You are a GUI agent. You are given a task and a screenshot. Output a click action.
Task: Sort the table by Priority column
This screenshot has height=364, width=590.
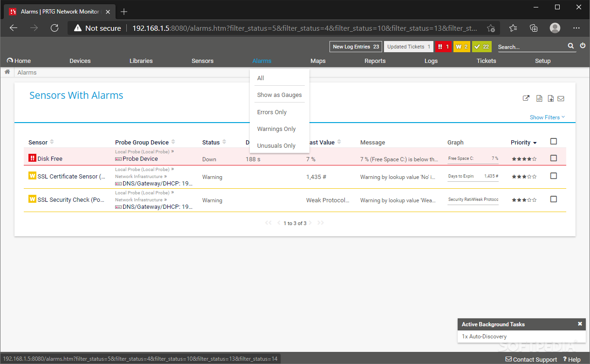[x=524, y=142]
